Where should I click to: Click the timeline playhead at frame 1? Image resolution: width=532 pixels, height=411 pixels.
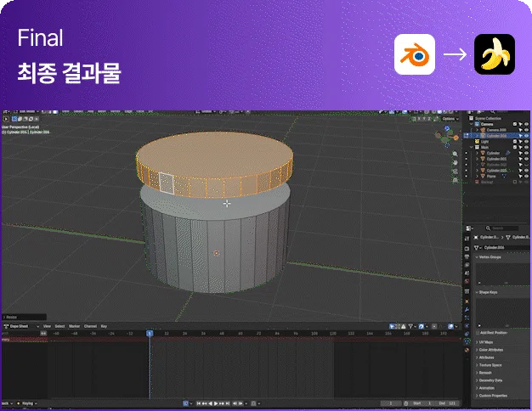click(150, 334)
